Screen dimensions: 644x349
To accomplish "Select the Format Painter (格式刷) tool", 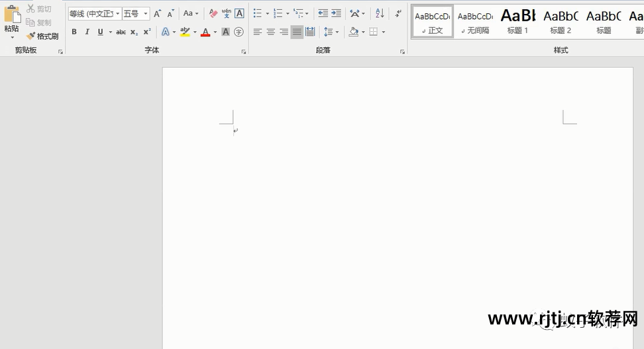I will pyautogui.click(x=42, y=36).
